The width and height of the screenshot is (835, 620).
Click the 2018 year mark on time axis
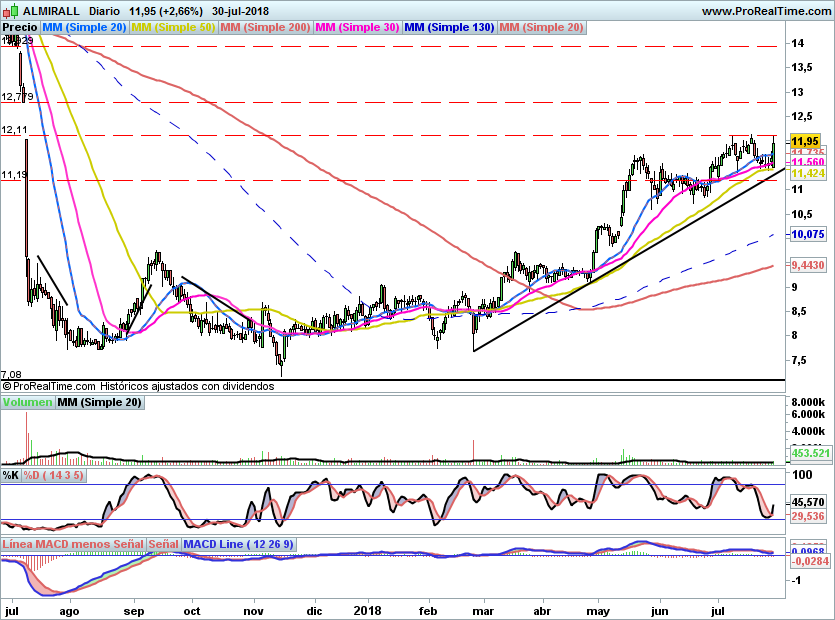pos(367,611)
